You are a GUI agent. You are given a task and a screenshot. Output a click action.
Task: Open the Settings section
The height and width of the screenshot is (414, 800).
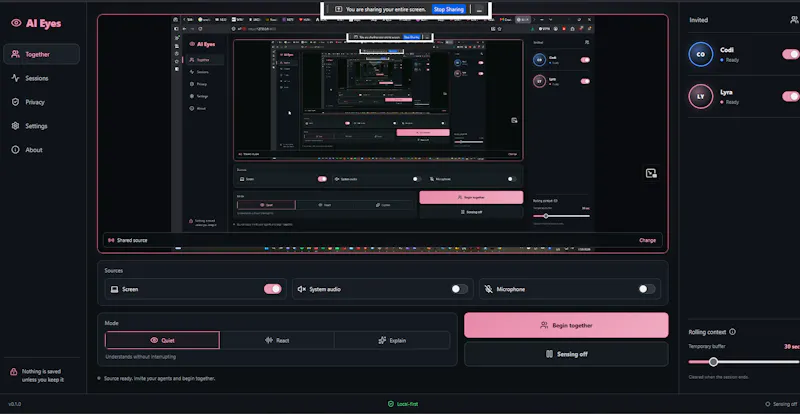pos(41,126)
